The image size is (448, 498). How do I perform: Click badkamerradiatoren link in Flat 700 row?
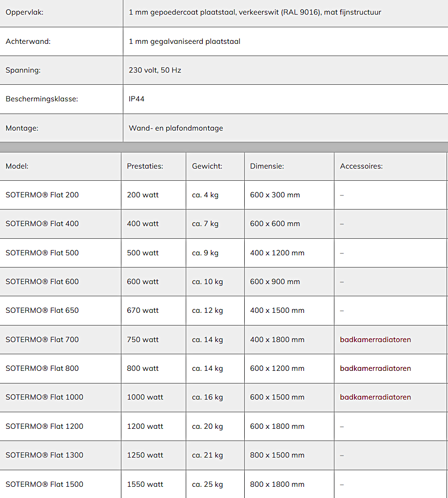click(375, 340)
